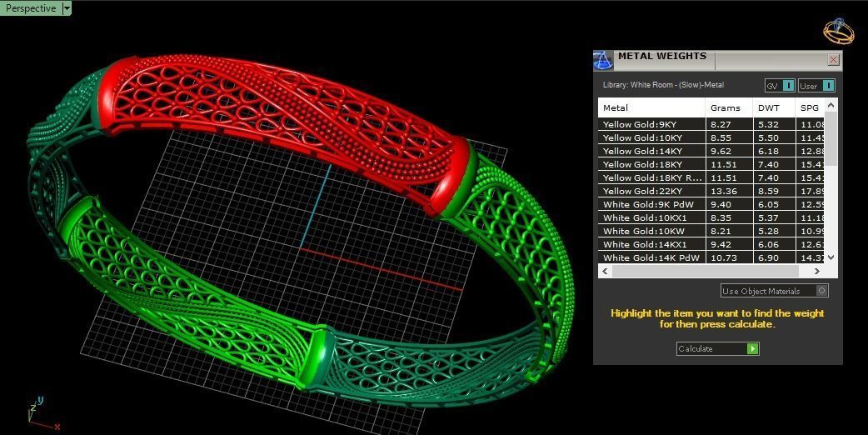Click the 10.73 grams cell
The width and height of the screenshot is (868, 435).
coord(730,257)
